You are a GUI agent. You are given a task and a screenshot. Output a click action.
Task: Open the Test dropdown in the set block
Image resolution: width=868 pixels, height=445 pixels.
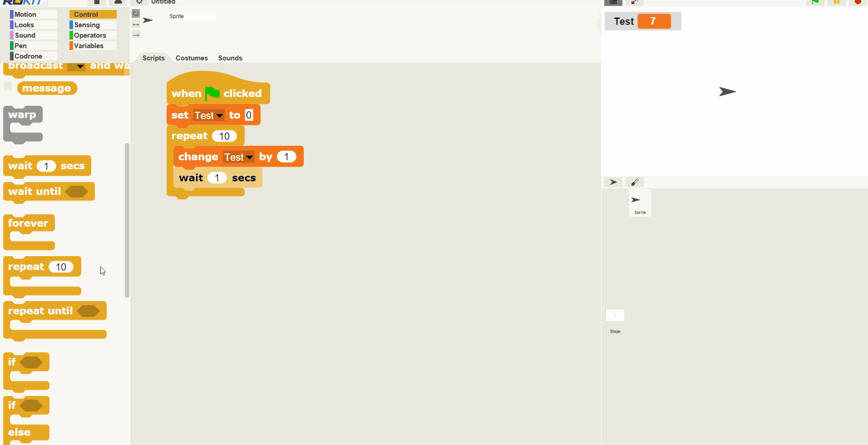209,115
